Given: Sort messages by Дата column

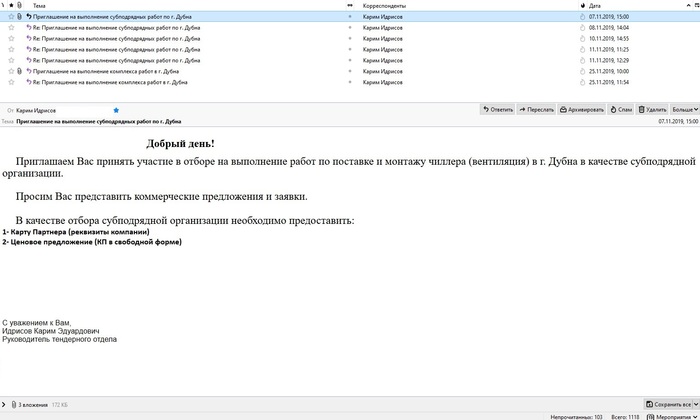Looking at the screenshot, I should tap(595, 6).
